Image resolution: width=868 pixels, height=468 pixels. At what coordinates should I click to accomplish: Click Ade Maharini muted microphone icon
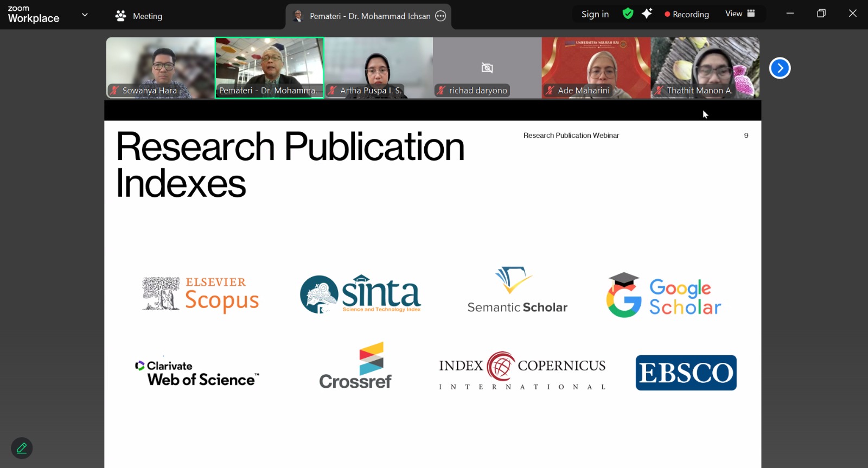[550, 91]
